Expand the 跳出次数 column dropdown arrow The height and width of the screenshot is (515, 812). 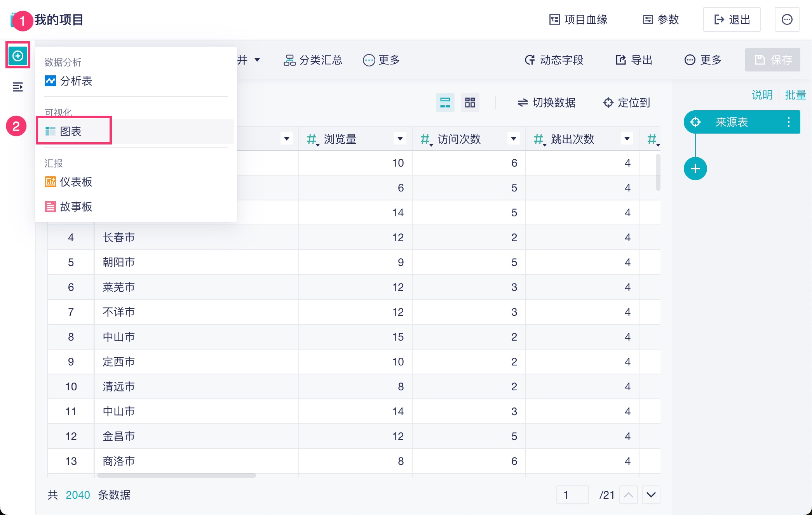[x=627, y=139]
